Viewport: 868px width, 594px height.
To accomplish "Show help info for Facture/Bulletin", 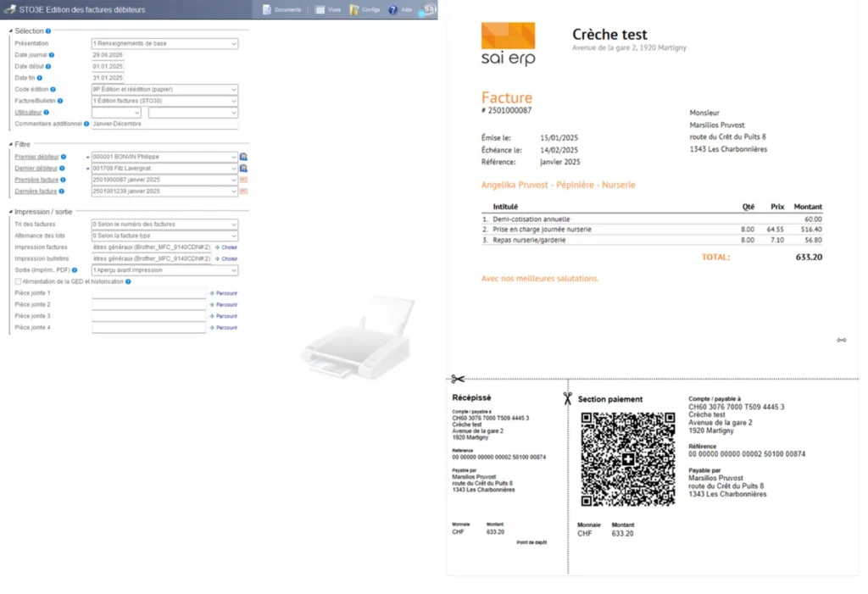I will tap(60, 101).
